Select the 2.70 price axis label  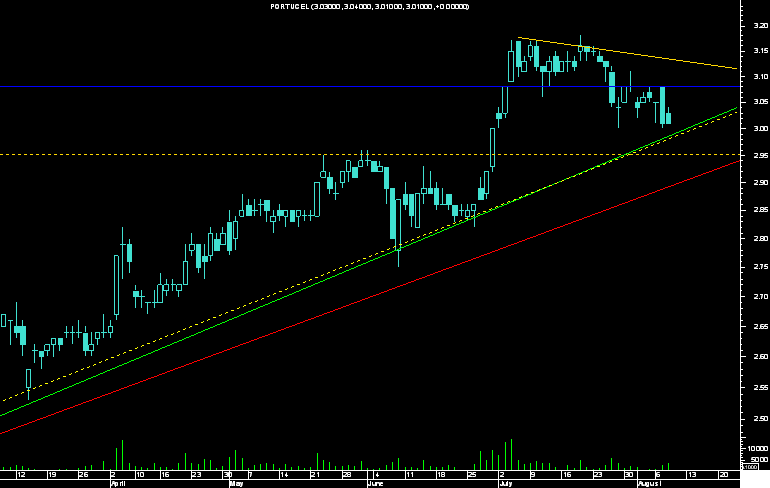click(761, 297)
